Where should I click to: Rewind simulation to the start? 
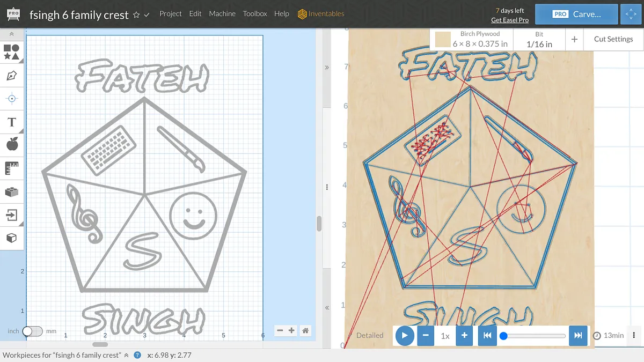point(487,336)
